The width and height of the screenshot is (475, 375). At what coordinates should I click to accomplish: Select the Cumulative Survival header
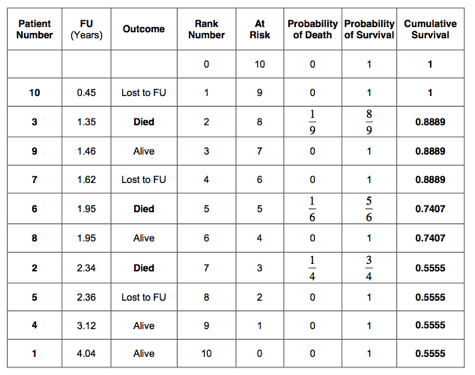[x=430, y=29]
